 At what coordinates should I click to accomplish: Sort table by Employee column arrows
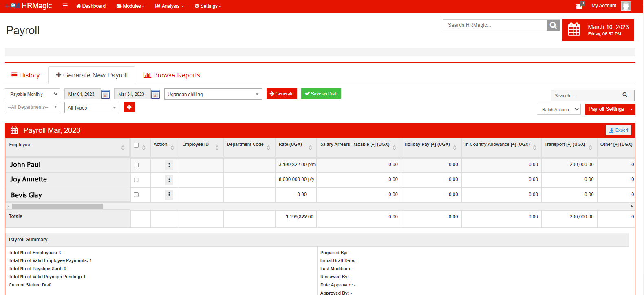123,147
